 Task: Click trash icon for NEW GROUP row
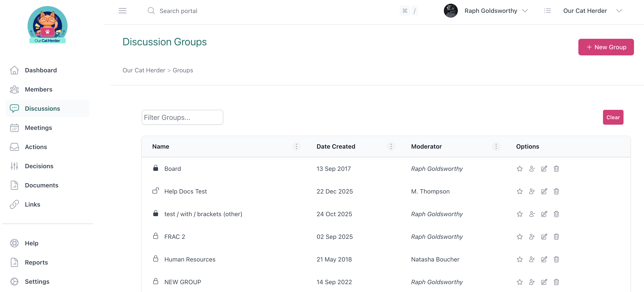click(x=556, y=282)
